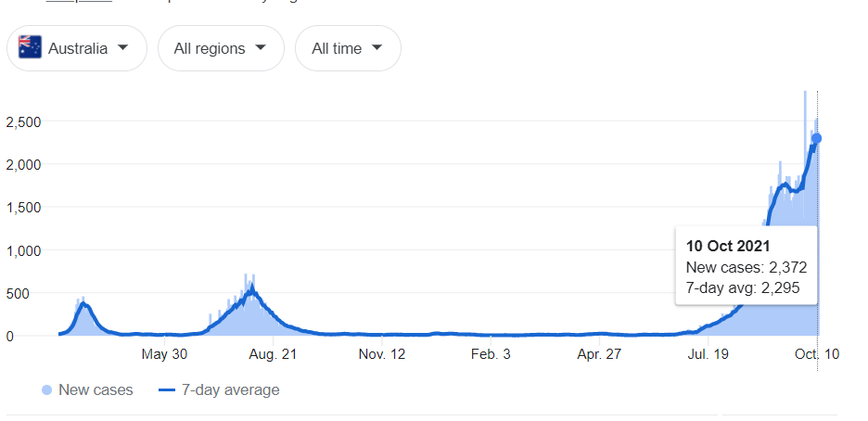Click the Australia dropdown arrow
The height and width of the screenshot is (421, 868).
123,47
